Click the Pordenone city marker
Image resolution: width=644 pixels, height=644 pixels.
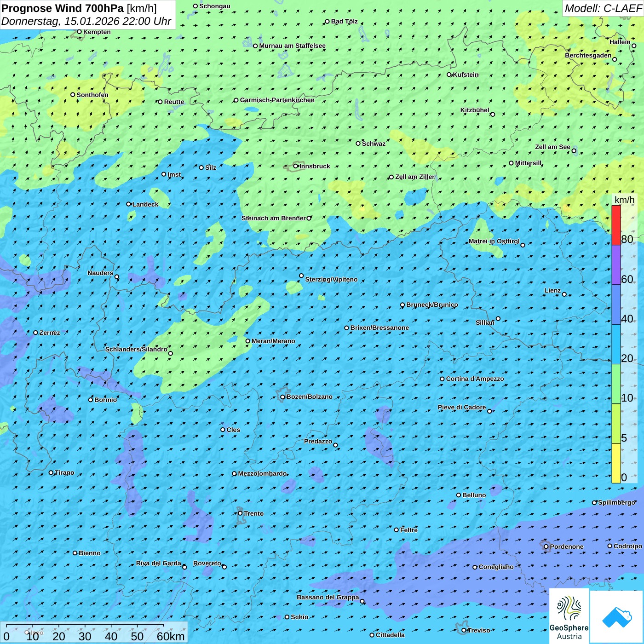pyautogui.click(x=546, y=546)
